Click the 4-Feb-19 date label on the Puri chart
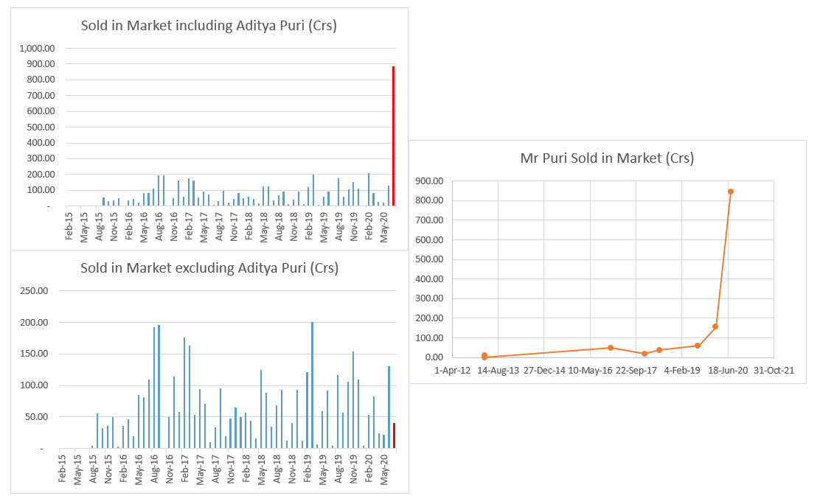 (x=682, y=370)
